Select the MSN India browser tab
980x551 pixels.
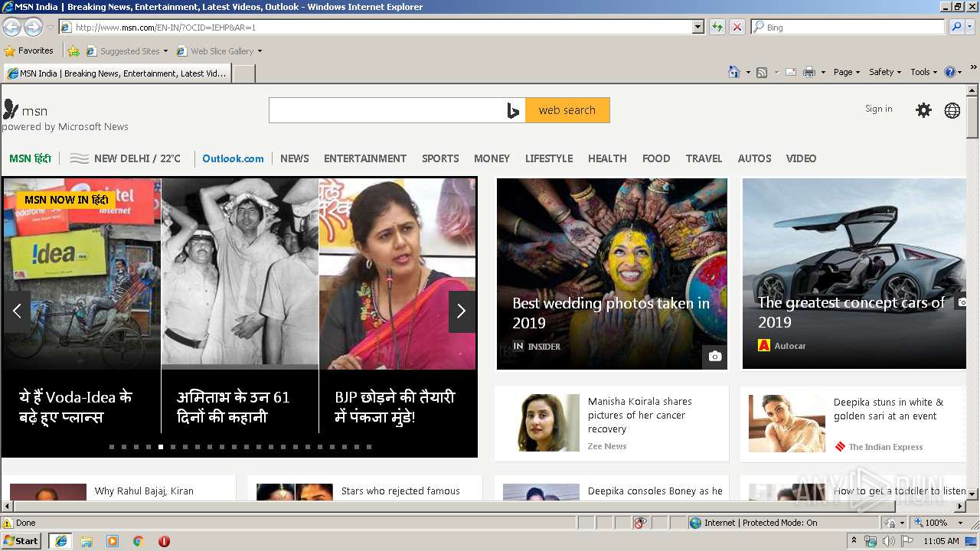[117, 73]
